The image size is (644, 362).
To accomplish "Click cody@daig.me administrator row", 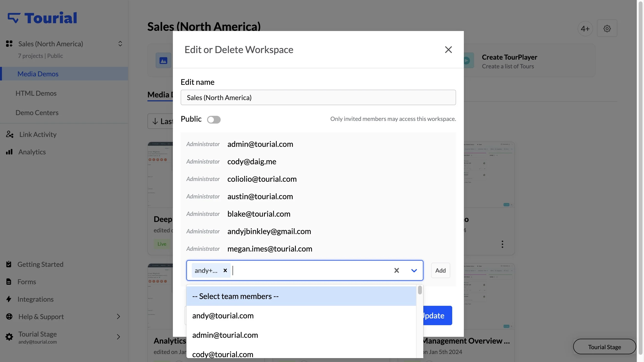I will point(318,162).
